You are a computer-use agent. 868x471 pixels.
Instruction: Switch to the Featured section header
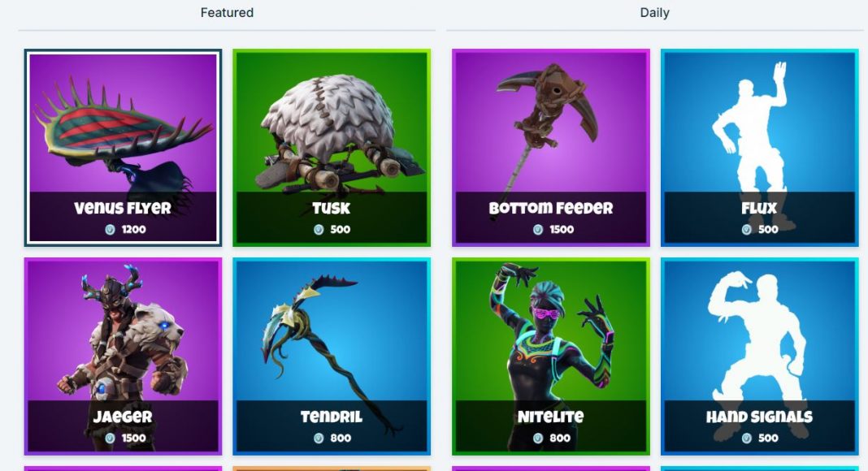point(227,13)
